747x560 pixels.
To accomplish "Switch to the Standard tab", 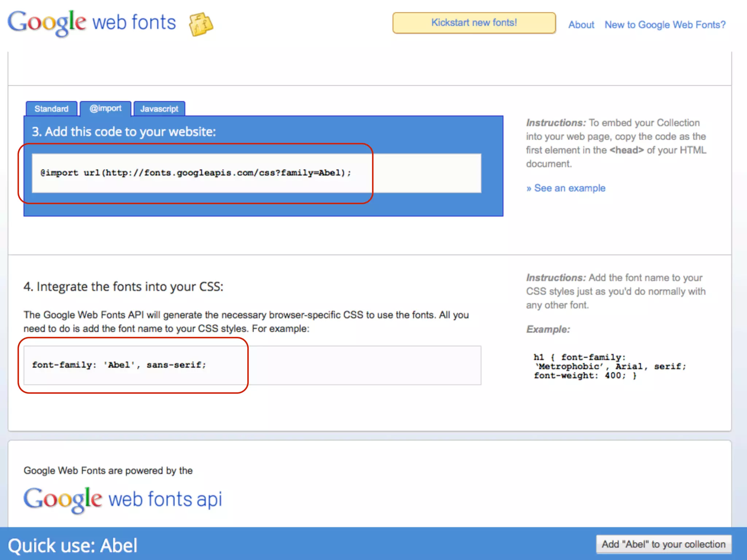I will (51, 109).
